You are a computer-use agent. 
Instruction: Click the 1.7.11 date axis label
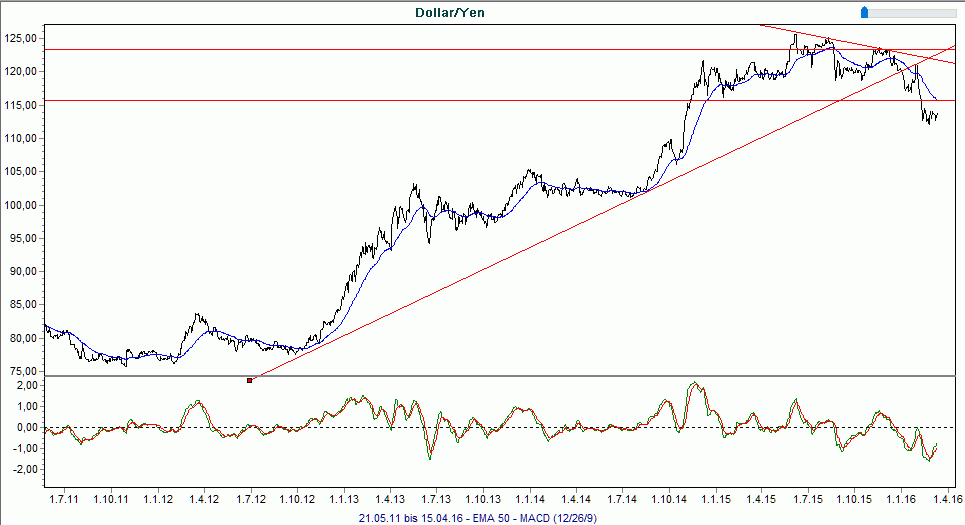pos(64,498)
